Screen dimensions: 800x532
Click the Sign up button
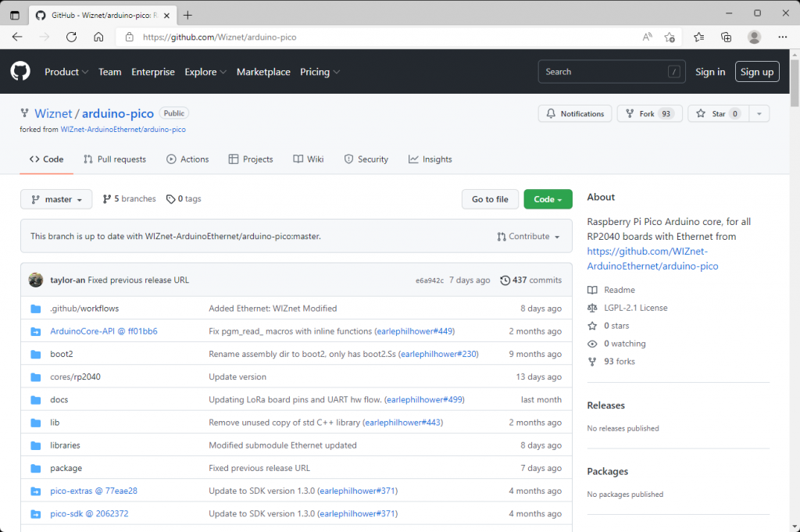point(757,72)
